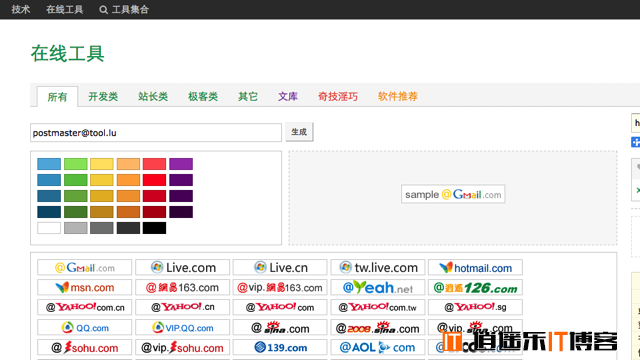The width and height of the screenshot is (640, 360).
Task: Switch to the 站长类 tab
Action: coord(153,96)
